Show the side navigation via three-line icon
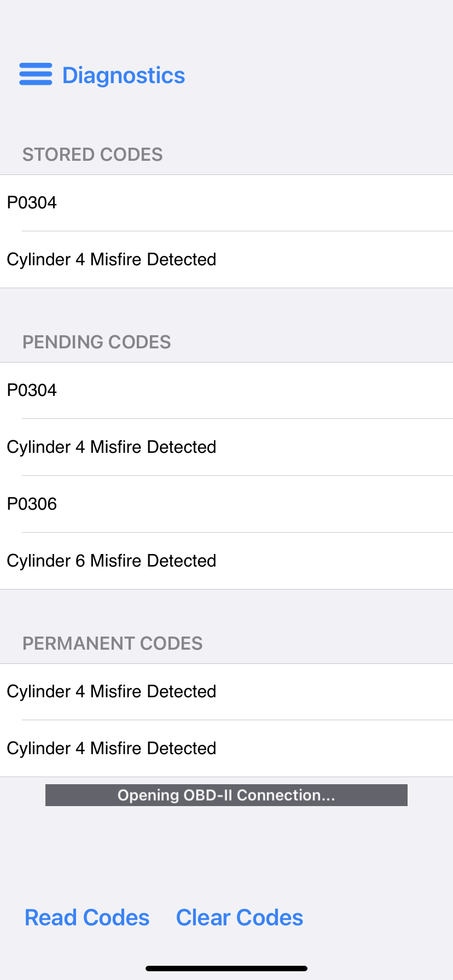This screenshot has width=453, height=980. pos(36,74)
